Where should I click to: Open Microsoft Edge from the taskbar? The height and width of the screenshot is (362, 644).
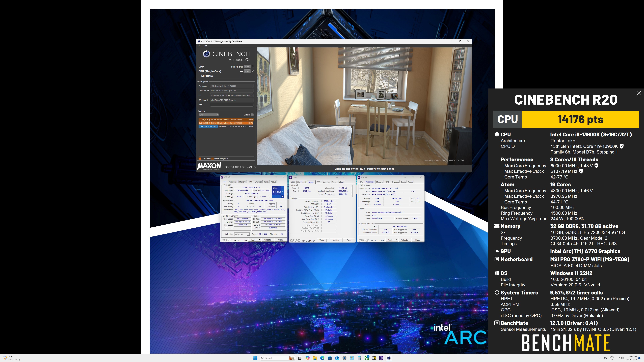[322, 358]
